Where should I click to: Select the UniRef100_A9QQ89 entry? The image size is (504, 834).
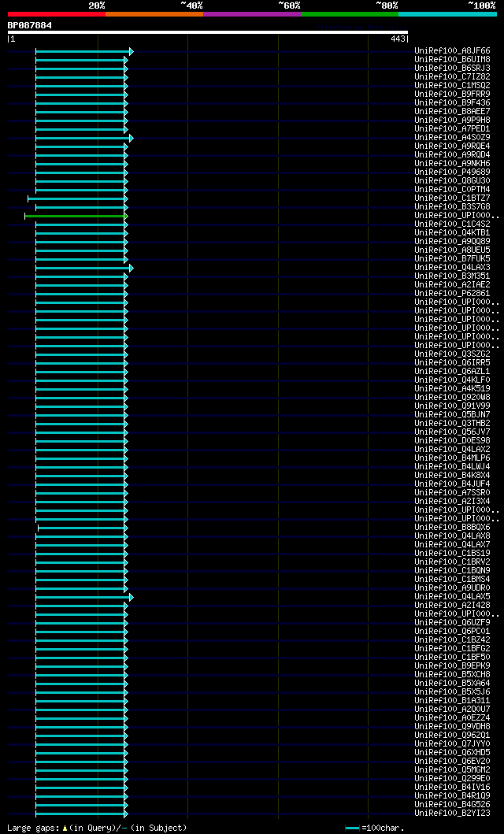[453, 242]
